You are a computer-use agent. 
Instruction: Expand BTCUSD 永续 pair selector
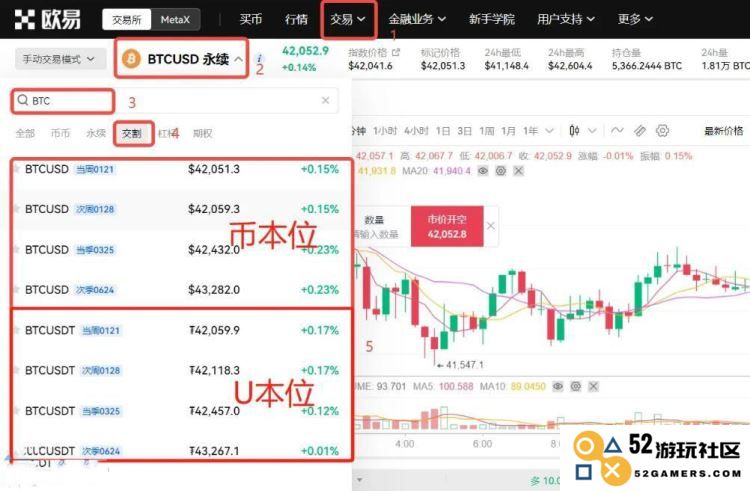coord(182,59)
